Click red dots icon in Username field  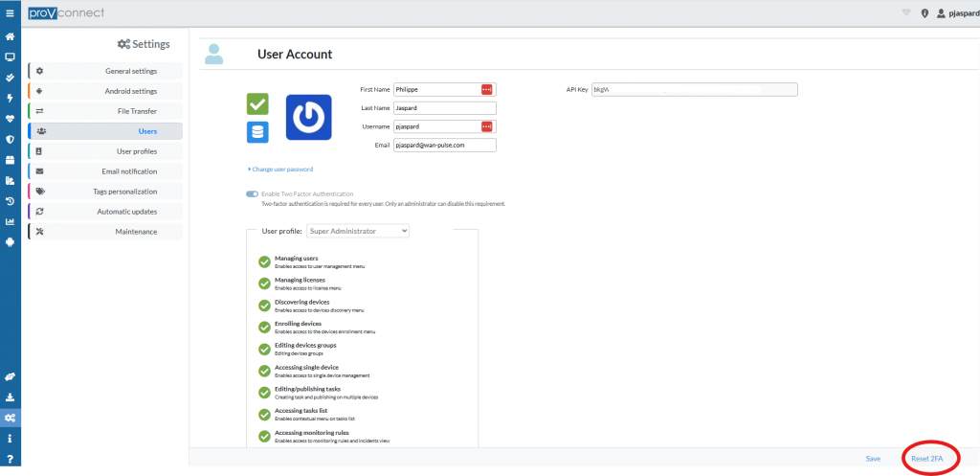tap(487, 126)
